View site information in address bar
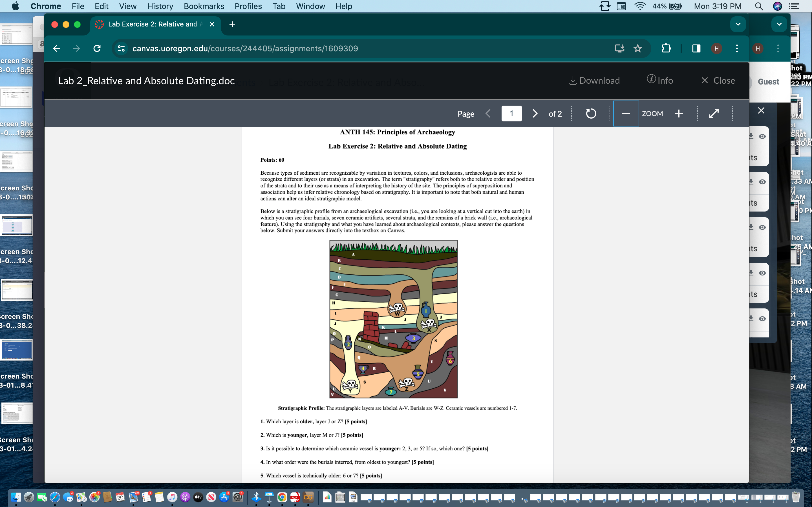Screen dimensions: 812x507 [121, 49]
